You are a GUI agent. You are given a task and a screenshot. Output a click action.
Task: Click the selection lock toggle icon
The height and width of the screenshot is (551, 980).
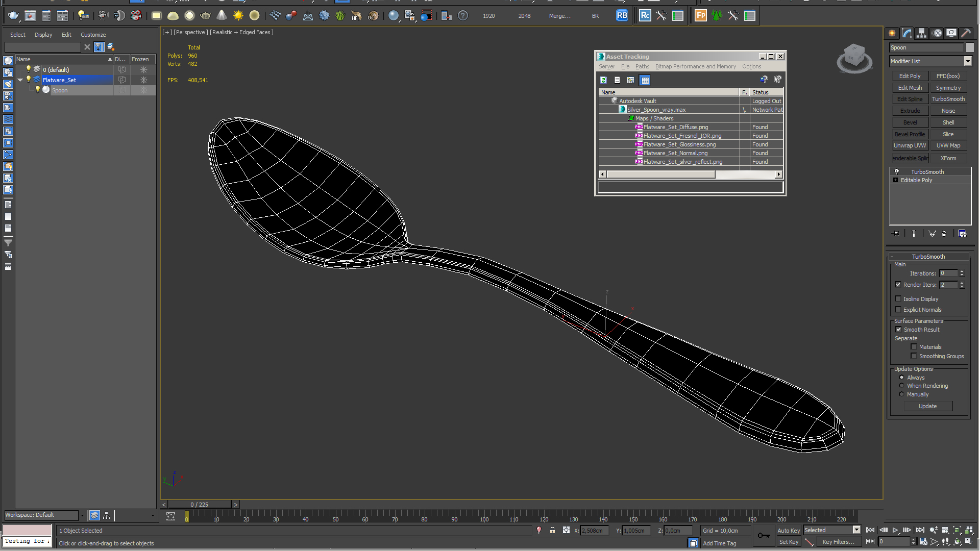click(552, 531)
